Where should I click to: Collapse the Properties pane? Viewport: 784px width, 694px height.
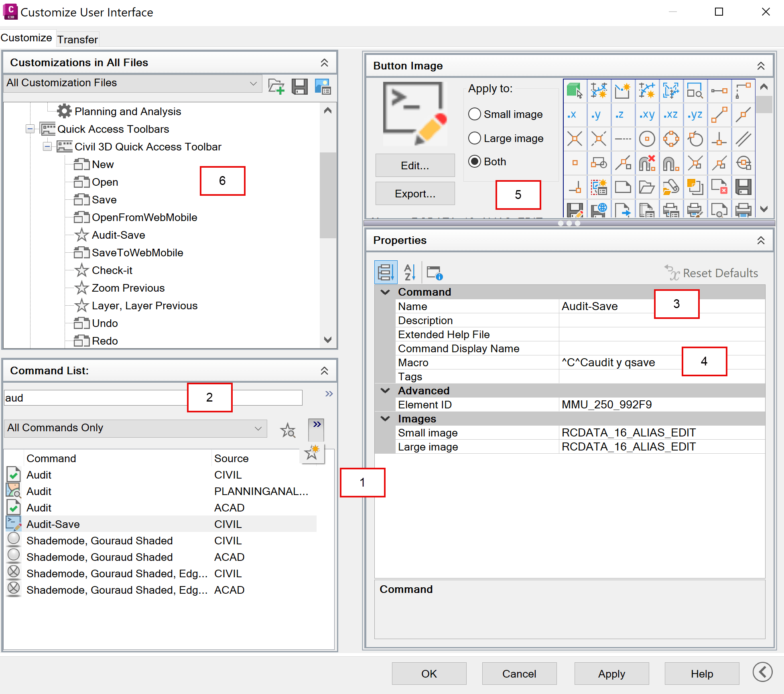point(761,241)
